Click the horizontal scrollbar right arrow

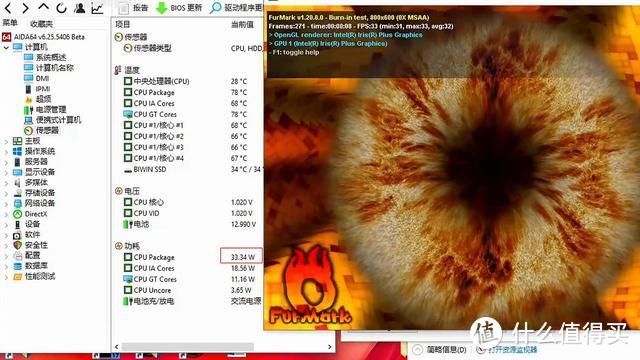pos(330,347)
